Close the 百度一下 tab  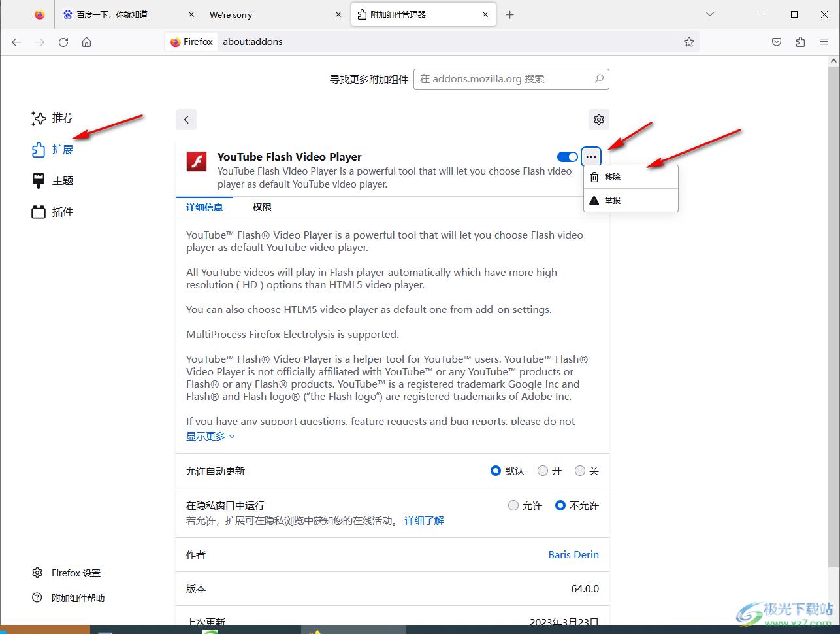[191, 14]
